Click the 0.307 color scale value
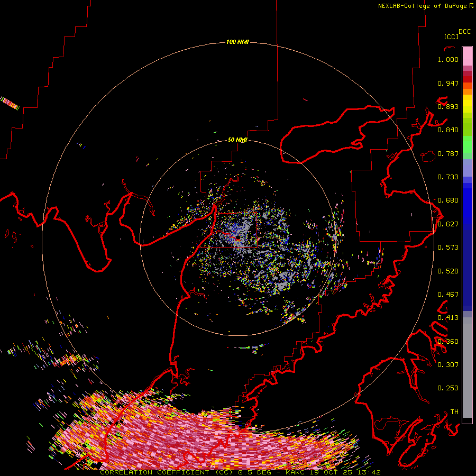Image resolution: width=476 pixels, height=476 pixels. tap(448, 365)
